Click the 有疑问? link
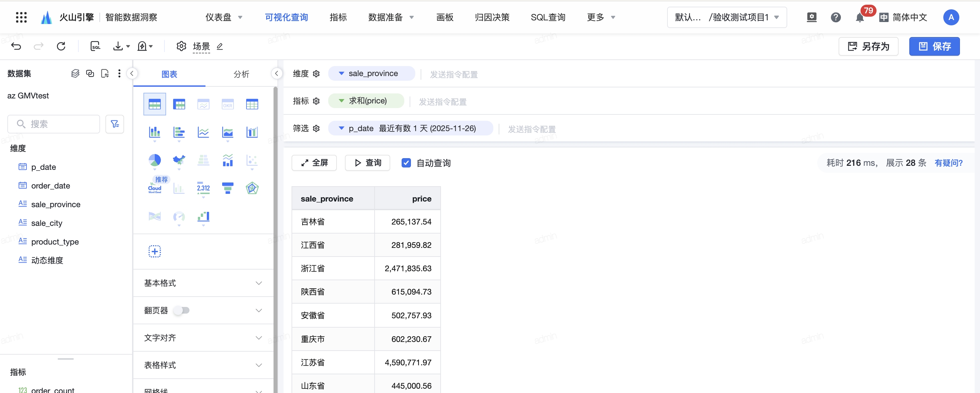Image resolution: width=980 pixels, height=393 pixels. coord(948,163)
